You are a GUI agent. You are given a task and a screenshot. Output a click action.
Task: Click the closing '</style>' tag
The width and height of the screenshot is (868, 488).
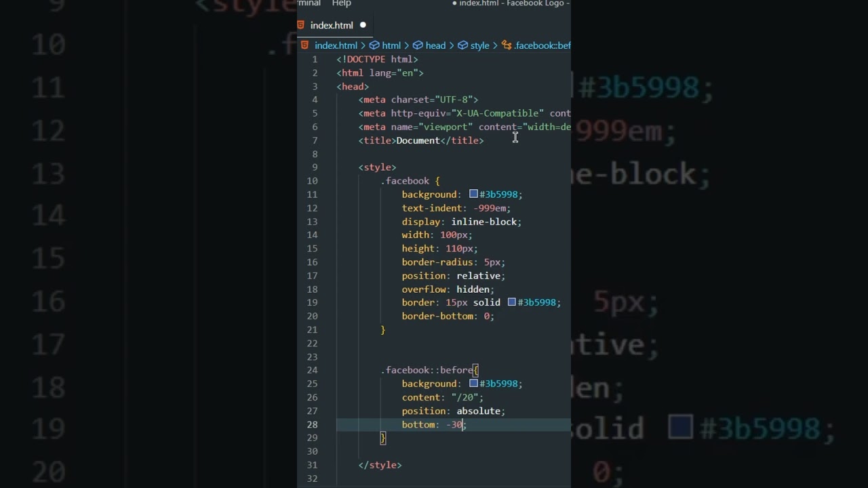point(380,465)
